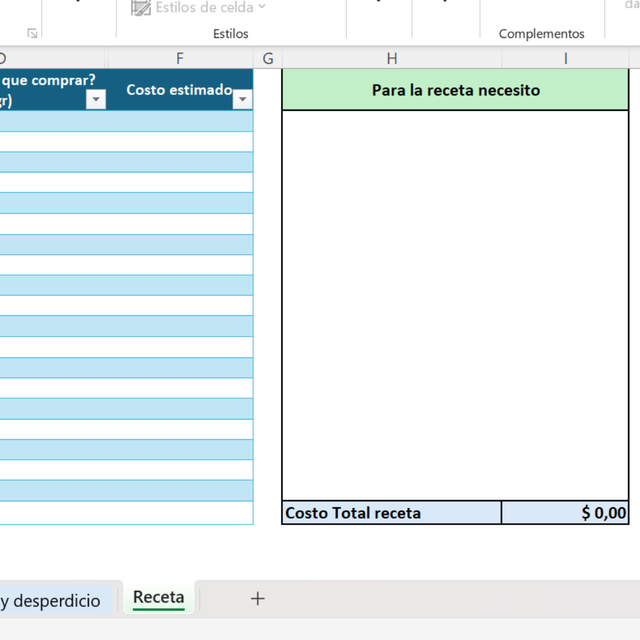Select the column F header
Viewport: 640px width, 640px height.
180,58
